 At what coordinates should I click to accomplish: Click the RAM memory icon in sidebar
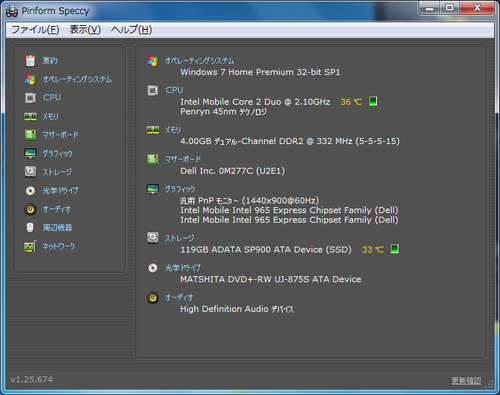pyautogui.click(x=30, y=116)
